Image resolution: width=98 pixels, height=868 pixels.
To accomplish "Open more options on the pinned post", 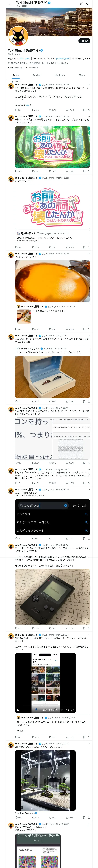I will [89, 85].
